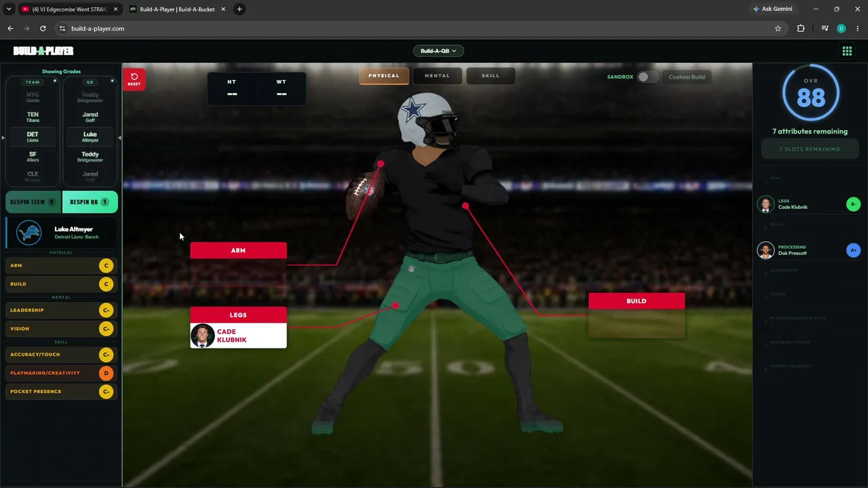868x488 pixels.
Task: Click the empty Arm slot on the field
Action: pyautogui.click(x=238, y=272)
